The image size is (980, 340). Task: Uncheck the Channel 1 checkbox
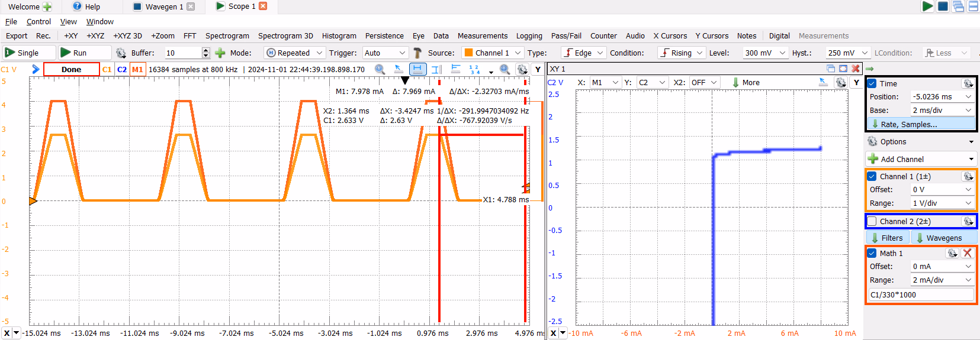(872, 176)
